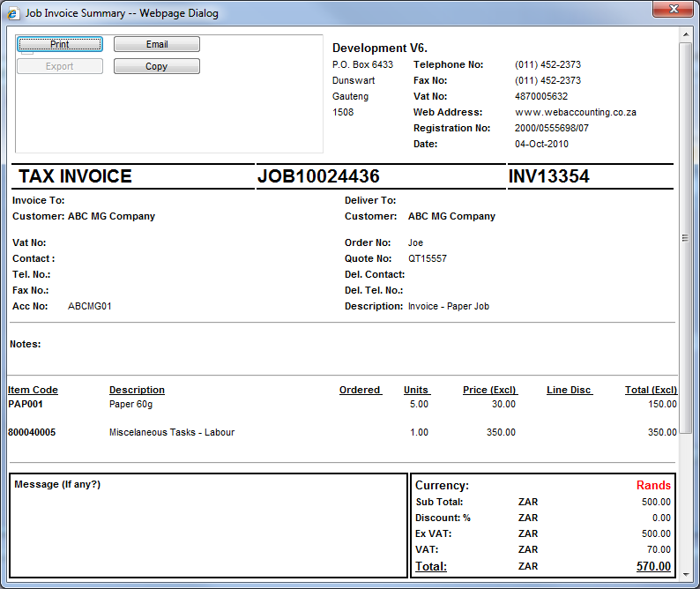Click the www.webaccounting.co.za web address
700x589 pixels.
click(x=575, y=113)
